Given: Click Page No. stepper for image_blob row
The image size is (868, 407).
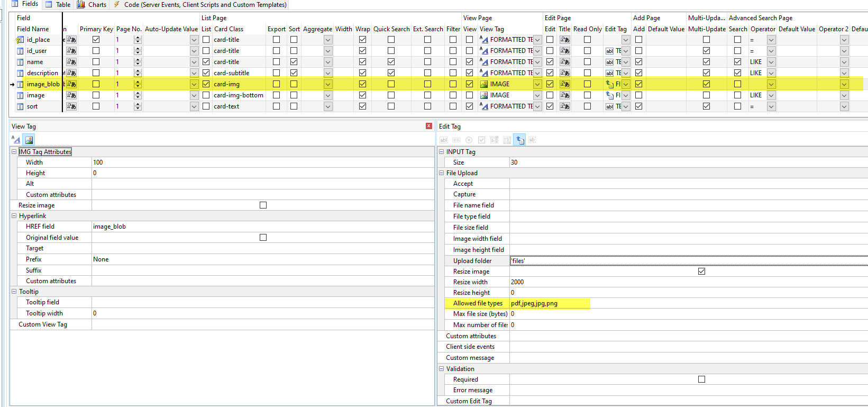Looking at the screenshot, I should tap(138, 84).
